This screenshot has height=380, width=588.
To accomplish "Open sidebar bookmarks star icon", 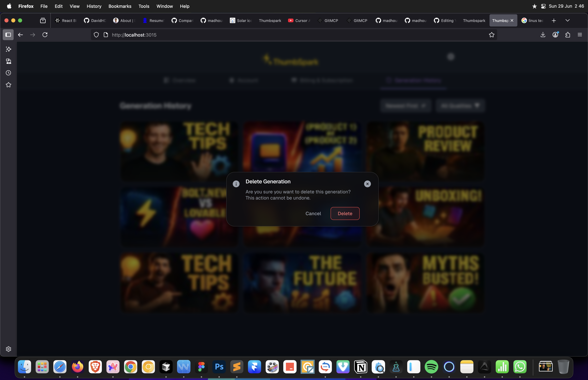I will tap(8, 85).
